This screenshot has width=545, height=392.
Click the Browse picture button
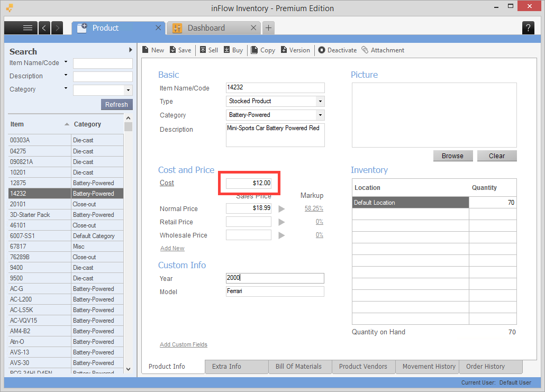pos(452,156)
